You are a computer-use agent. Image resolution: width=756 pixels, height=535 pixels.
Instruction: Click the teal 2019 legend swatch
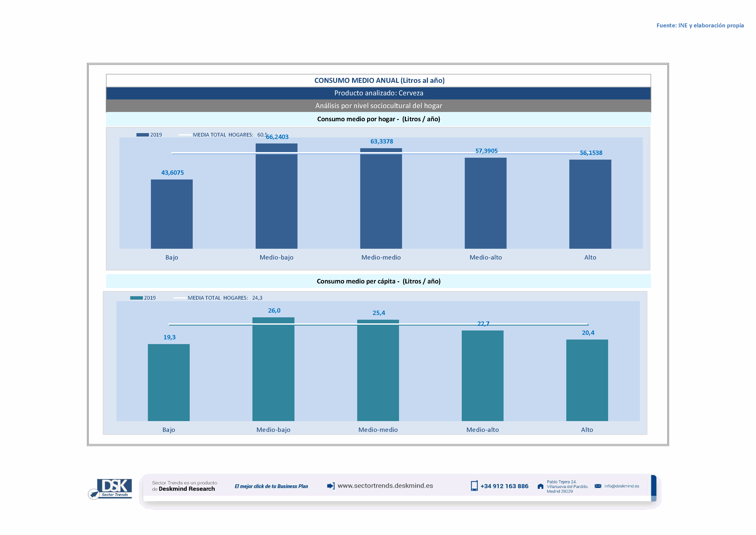pyautogui.click(x=136, y=298)
